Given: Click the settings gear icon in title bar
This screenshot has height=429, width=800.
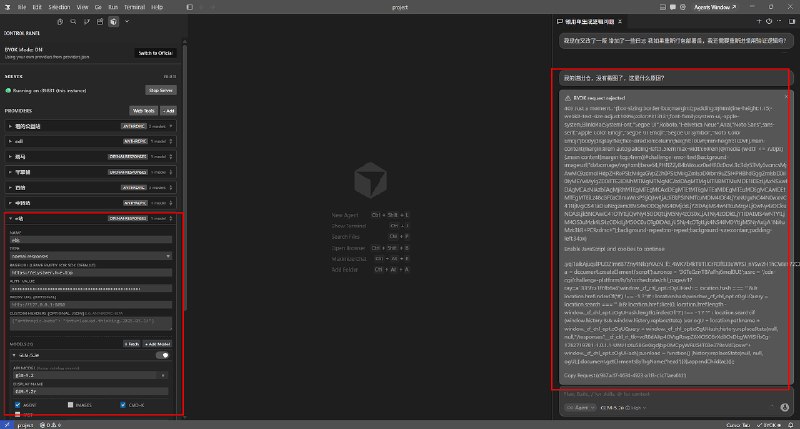Looking at the screenshot, I should tap(683, 7).
